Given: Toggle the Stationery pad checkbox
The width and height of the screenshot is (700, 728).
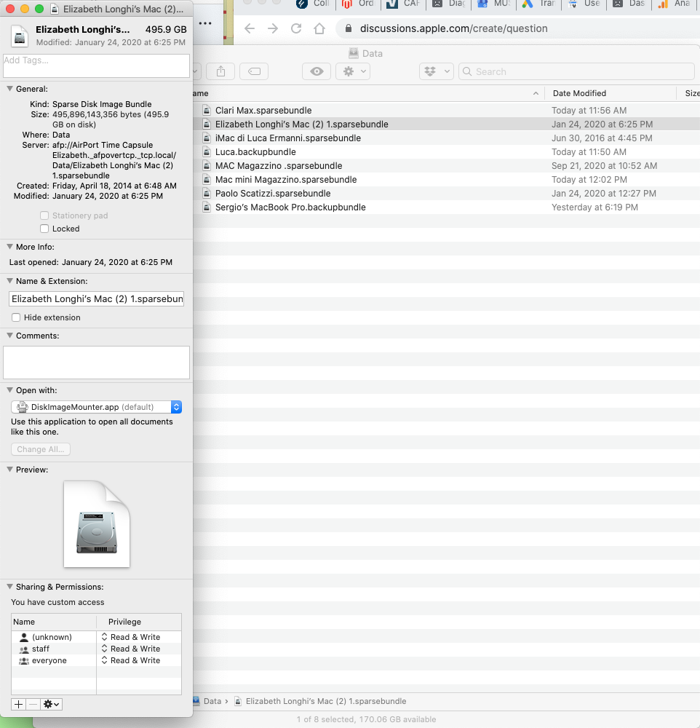Looking at the screenshot, I should 44,215.
